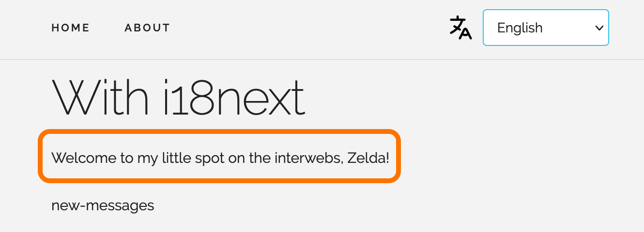The image size is (644, 232).
Task: Select the ABOUT navigation link
Action: point(147,28)
